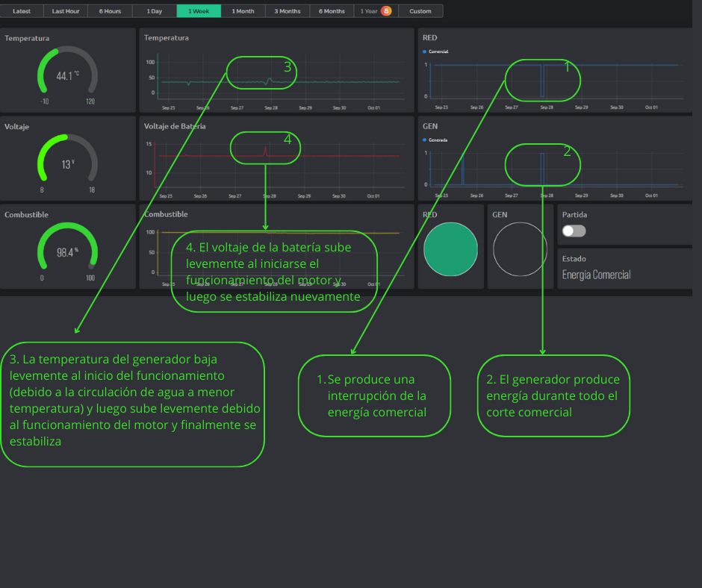Screen dimensions: 702x588
Task: Click the green RED status indicator
Action: pos(450,249)
